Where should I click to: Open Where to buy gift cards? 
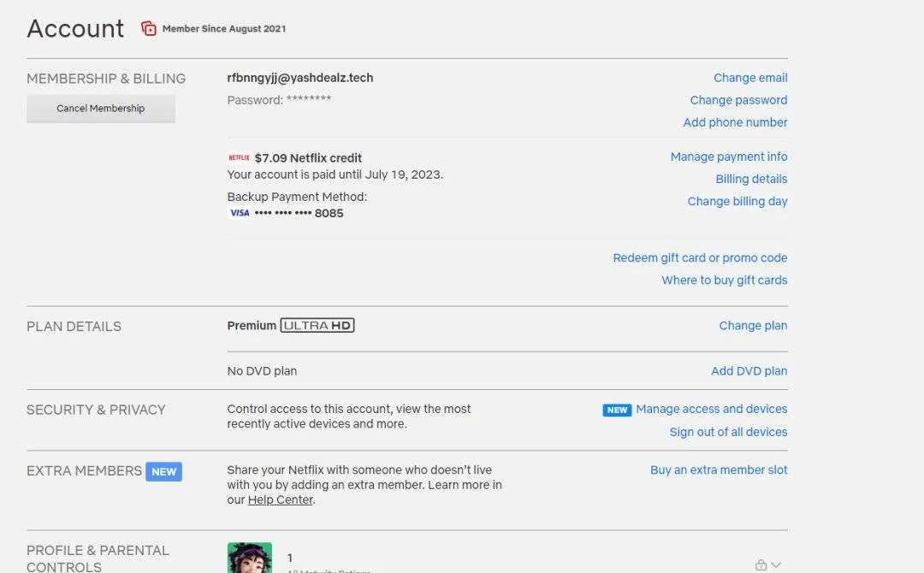pos(725,281)
